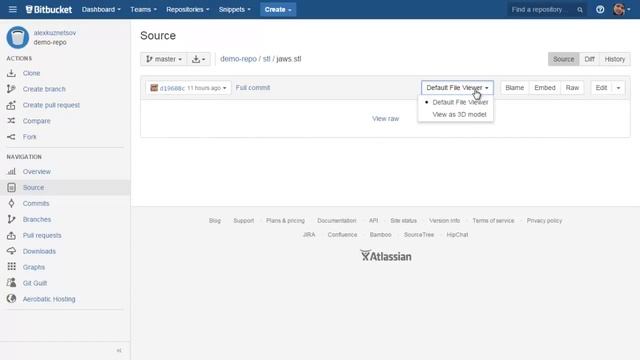Click the View raw link
This screenshot has width=640, height=360.
(385, 119)
